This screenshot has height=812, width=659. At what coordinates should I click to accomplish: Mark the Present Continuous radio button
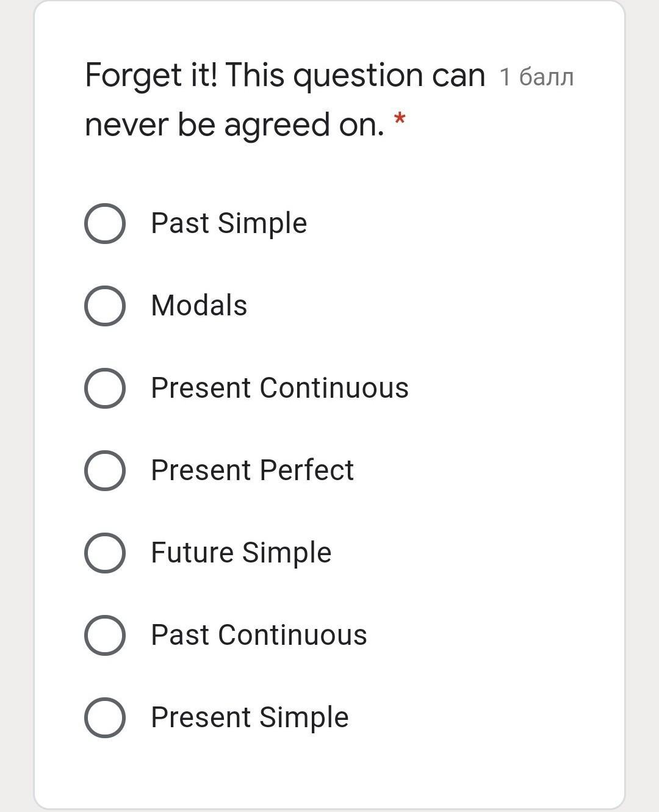tap(105, 388)
